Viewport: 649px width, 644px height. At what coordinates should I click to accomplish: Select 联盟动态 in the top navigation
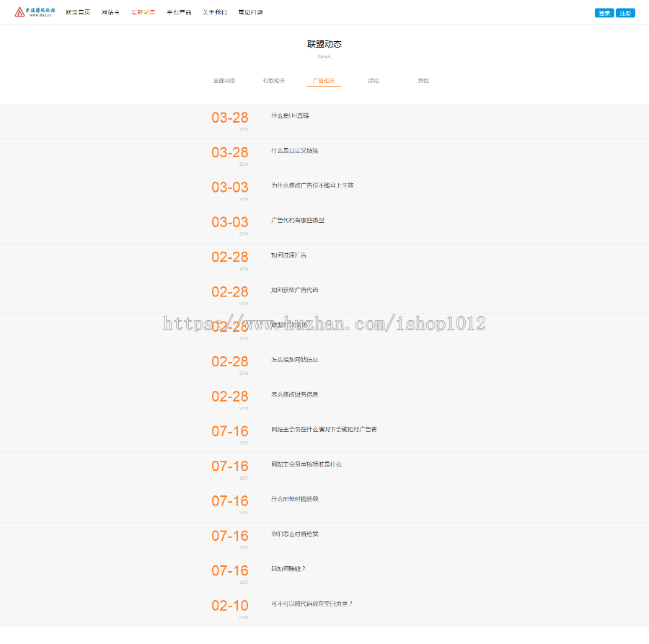(x=143, y=12)
